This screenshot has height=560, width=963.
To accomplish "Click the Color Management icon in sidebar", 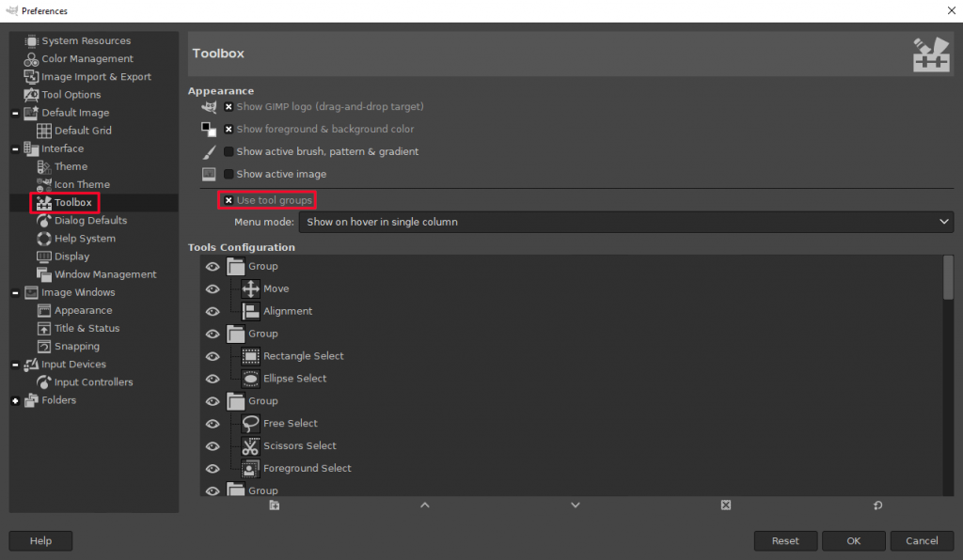I will tap(31, 59).
